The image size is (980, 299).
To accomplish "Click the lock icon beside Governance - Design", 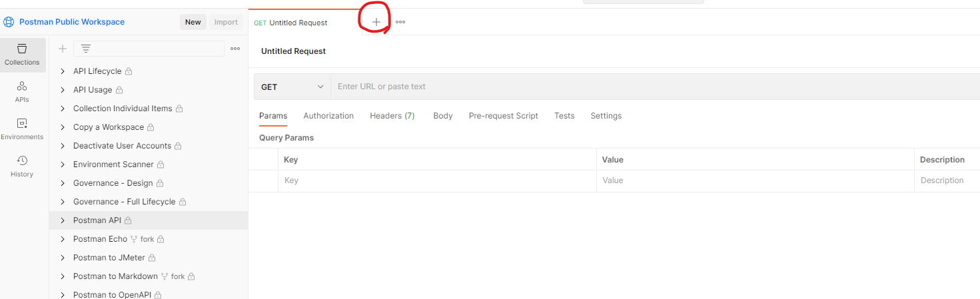I will click(160, 183).
